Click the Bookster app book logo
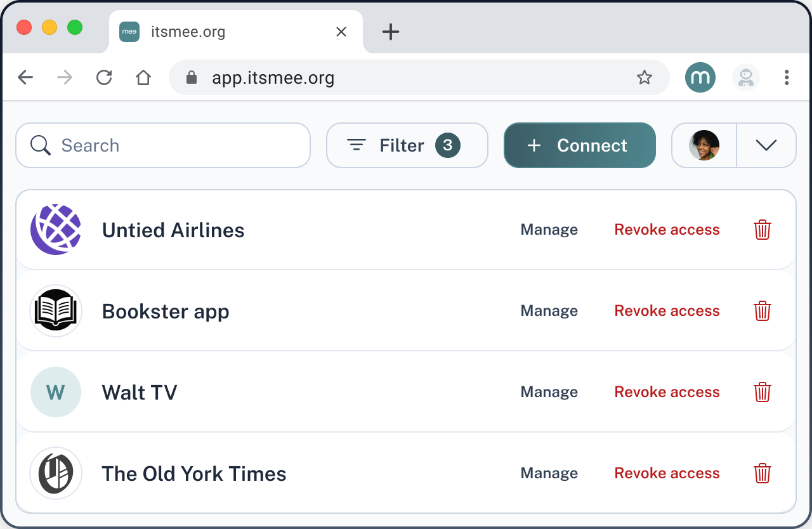This screenshot has width=812, height=529. [56, 311]
